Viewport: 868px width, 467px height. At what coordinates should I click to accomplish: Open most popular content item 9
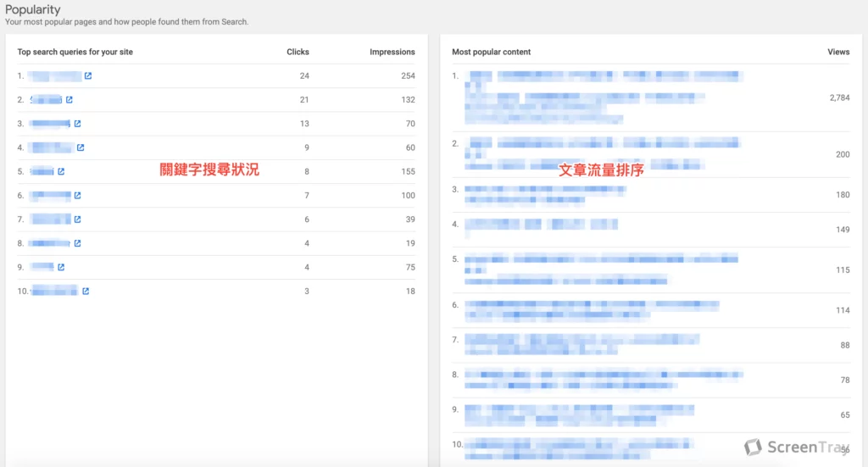coord(579,415)
